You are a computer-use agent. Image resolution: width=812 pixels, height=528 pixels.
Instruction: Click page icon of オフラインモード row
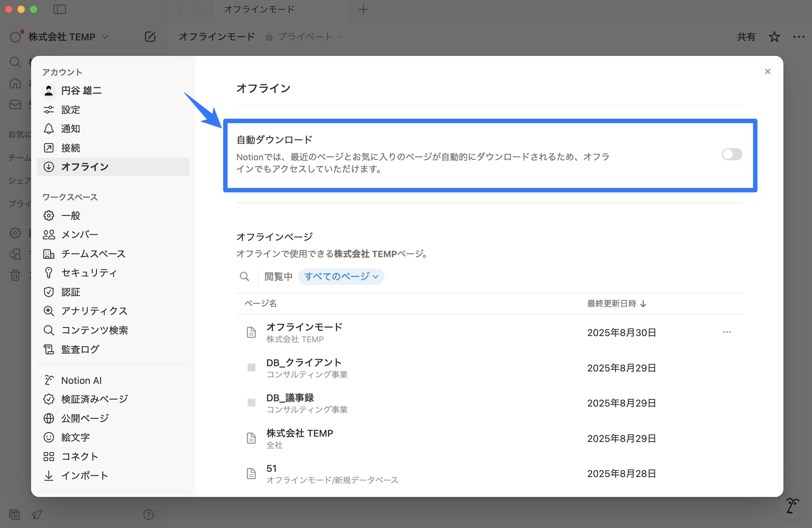click(251, 332)
